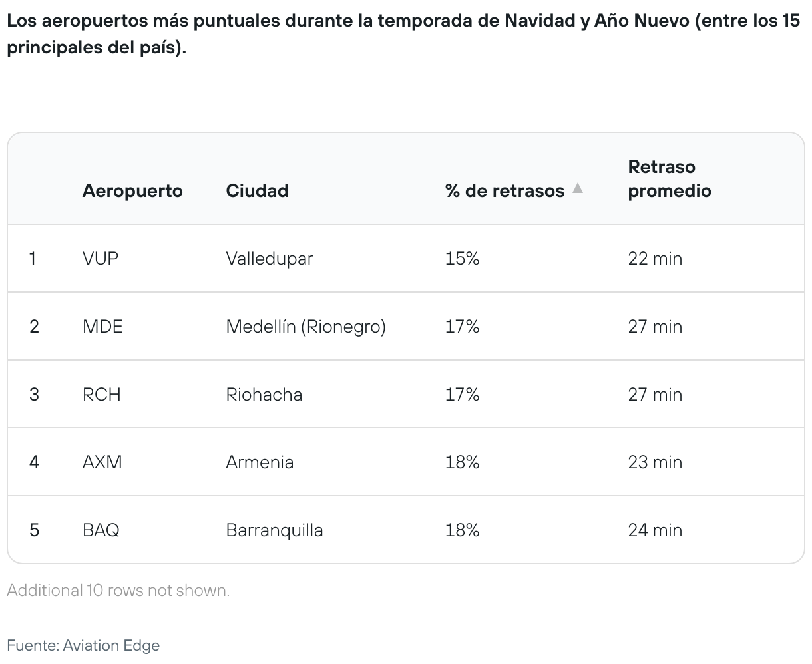Click the 15% delay value for Valledupar
This screenshot has width=812, height=664.
coord(463,258)
